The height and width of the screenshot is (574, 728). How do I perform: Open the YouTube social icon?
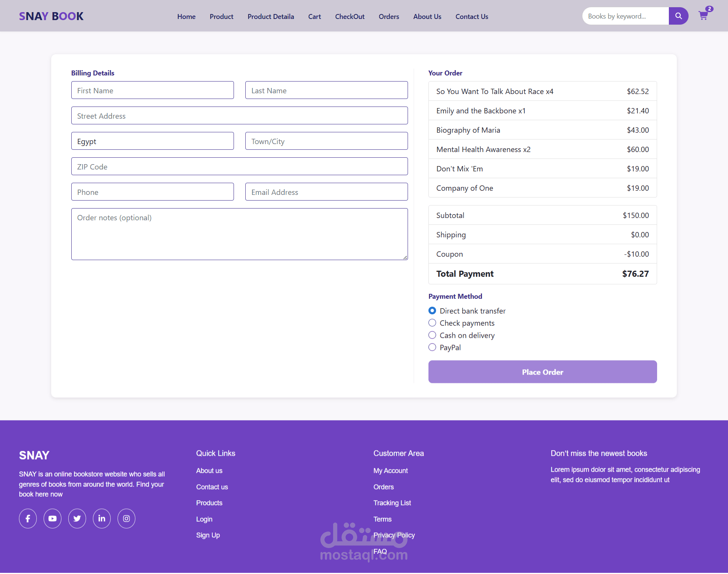[52, 518]
